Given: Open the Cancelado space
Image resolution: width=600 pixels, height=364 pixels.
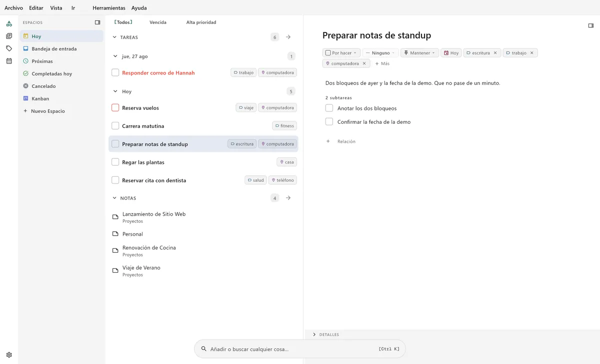Looking at the screenshot, I should (x=61, y=86).
